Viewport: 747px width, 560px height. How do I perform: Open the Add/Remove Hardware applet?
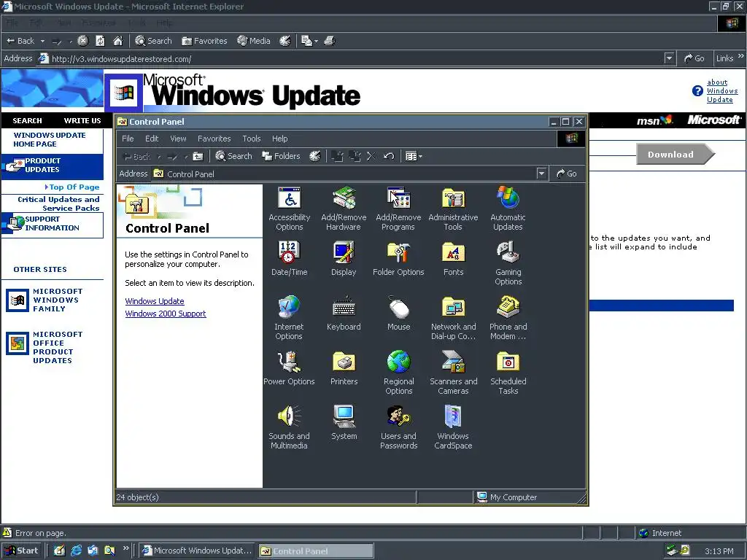coord(344,209)
